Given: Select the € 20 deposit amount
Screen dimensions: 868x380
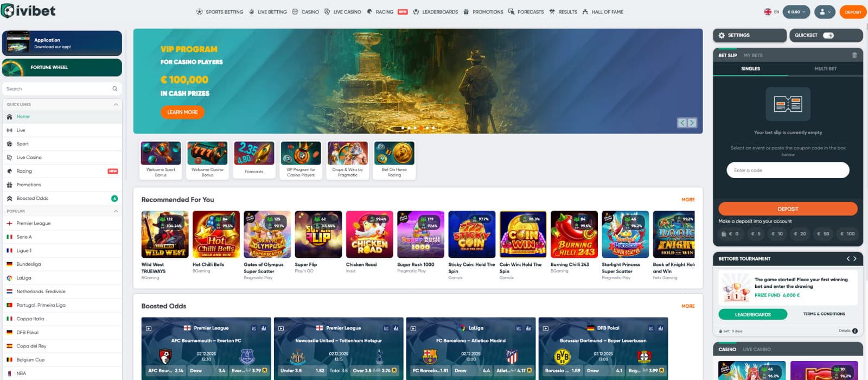Looking at the screenshot, I should [x=800, y=234].
